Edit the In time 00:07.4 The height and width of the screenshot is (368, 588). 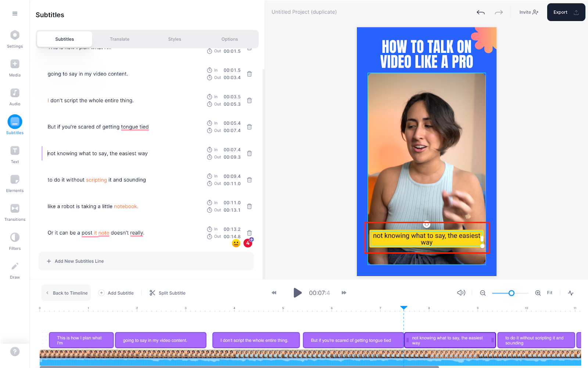[232, 150]
